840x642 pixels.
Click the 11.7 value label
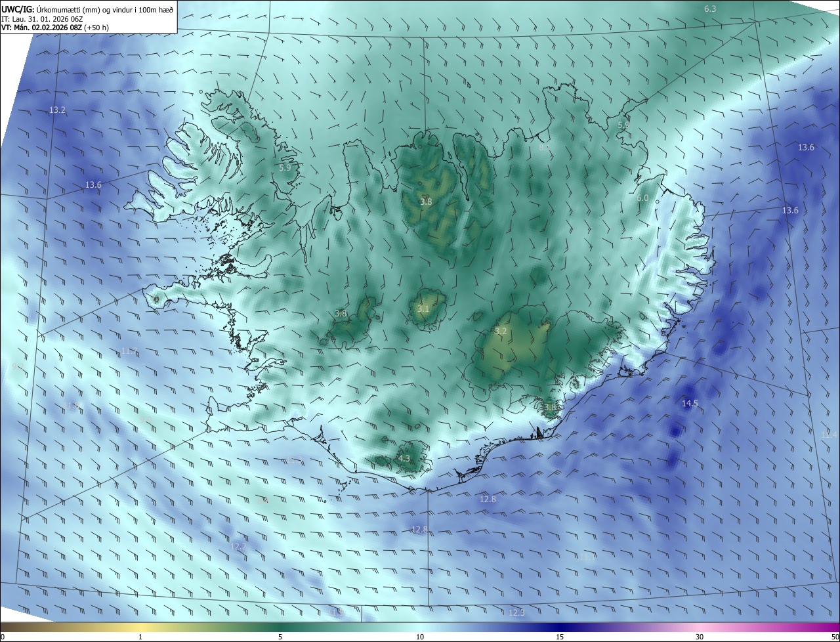tap(129, 351)
